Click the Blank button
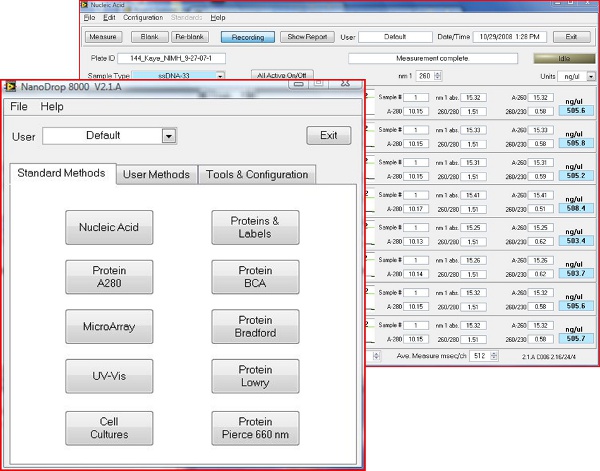 pyautogui.click(x=149, y=37)
